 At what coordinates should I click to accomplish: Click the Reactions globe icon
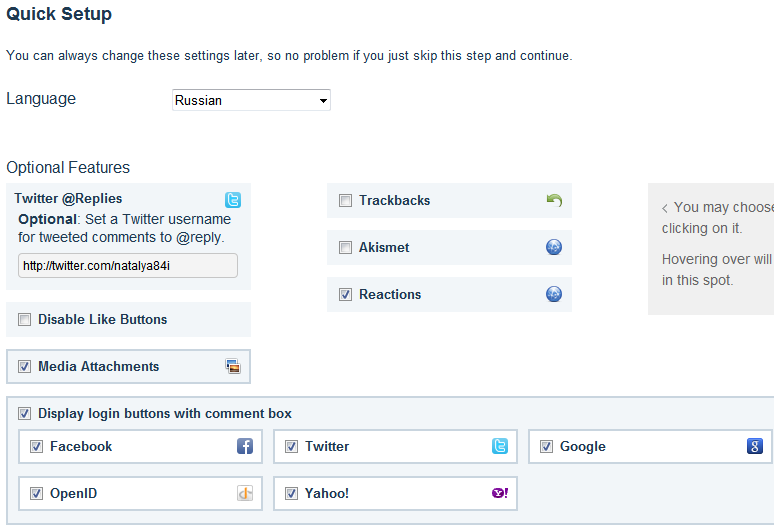point(554,294)
